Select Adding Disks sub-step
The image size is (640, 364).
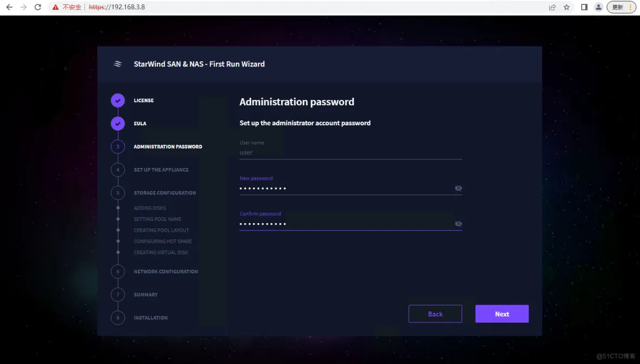point(150,208)
